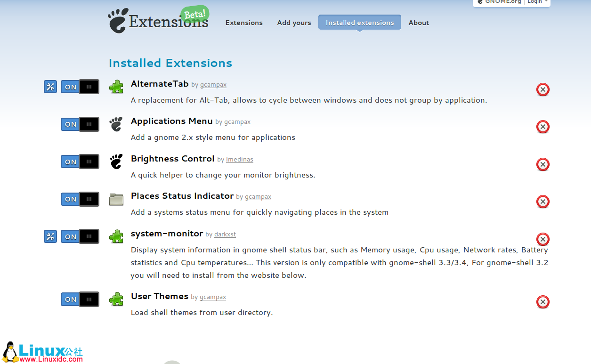Open the Places Status Indicator title
Viewport: 591px width, 364px height.
pos(182,196)
